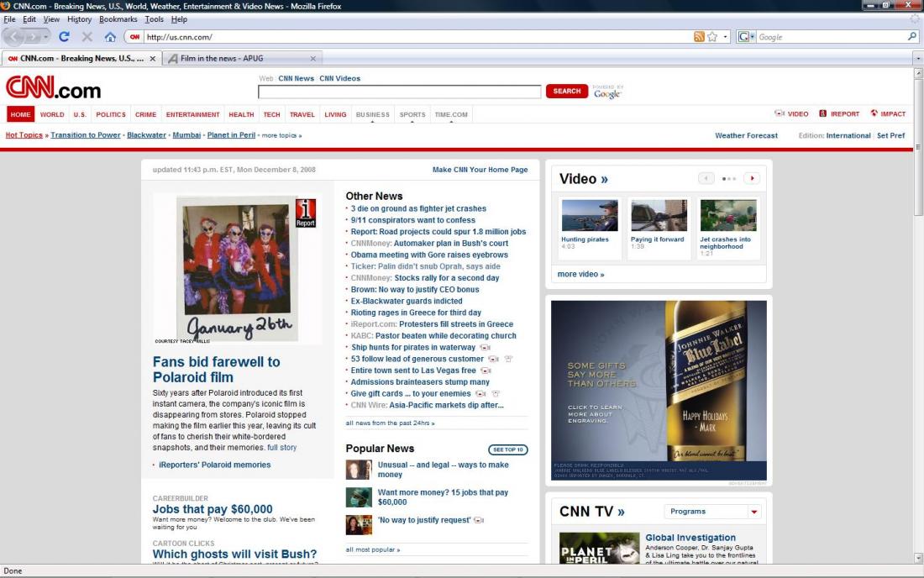Open the IMPACT link in top right
Viewport: 924px width, 578px height.
[888, 113]
